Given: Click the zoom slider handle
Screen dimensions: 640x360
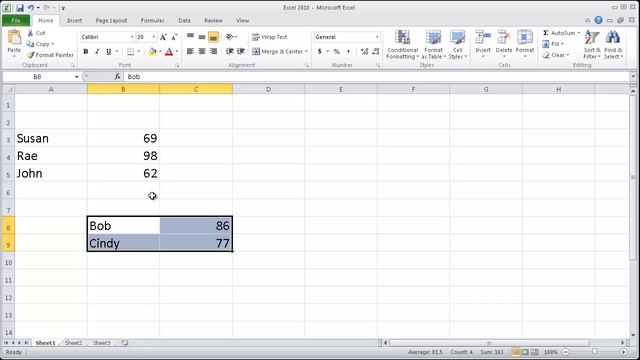Looking at the screenshot, I should coord(595,352).
